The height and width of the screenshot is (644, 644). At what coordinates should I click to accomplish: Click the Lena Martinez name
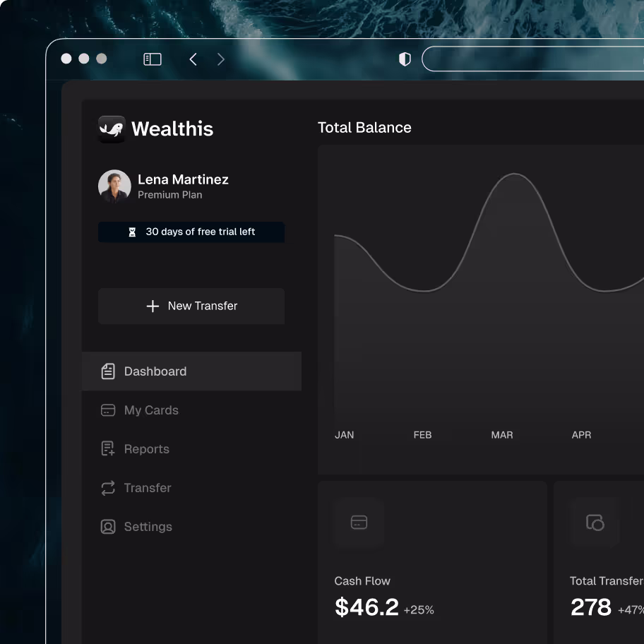(x=183, y=179)
